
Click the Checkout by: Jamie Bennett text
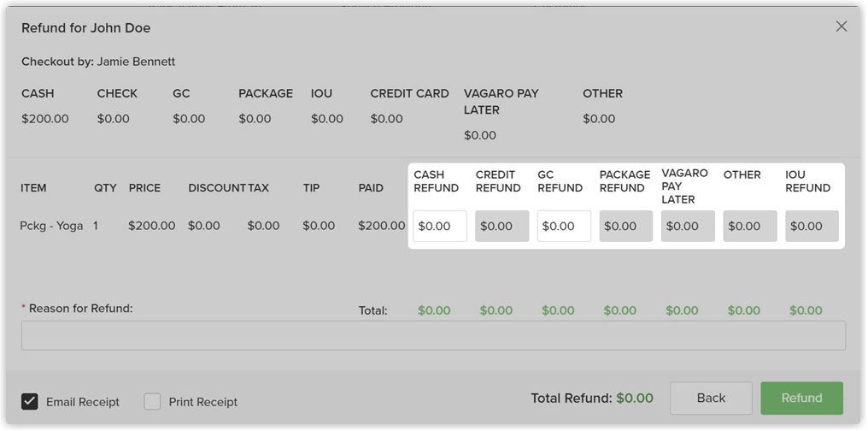pyautogui.click(x=98, y=62)
